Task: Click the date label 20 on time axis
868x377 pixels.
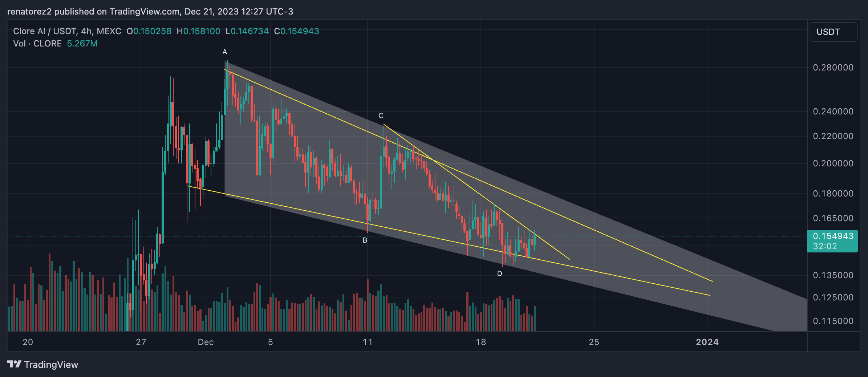Action: (x=28, y=342)
